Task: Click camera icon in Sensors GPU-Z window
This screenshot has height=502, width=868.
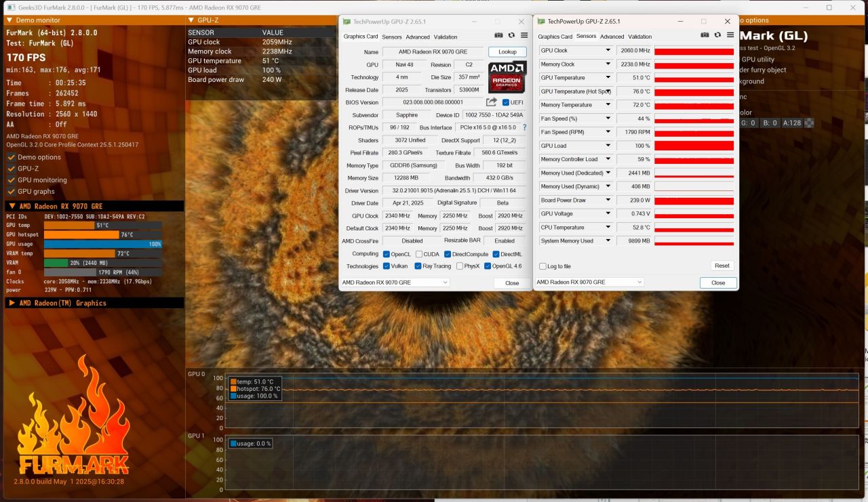Action: coord(705,35)
